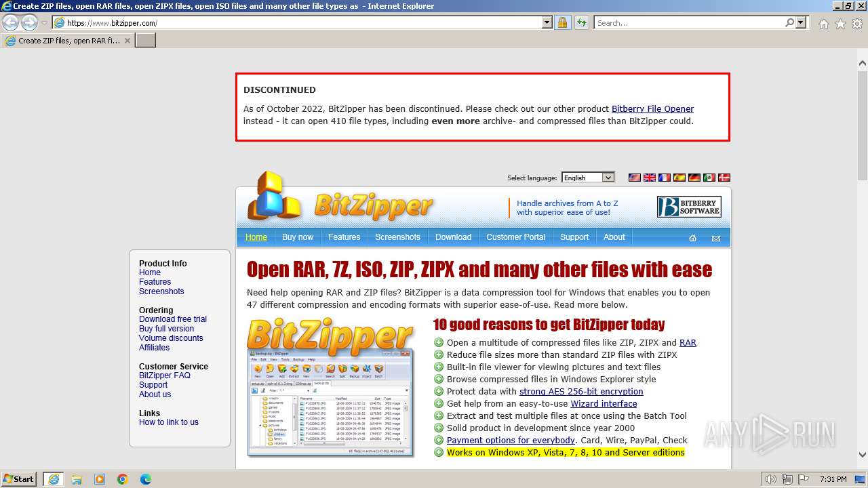Viewport: 868px width, 488px height.
Task: Switch to the Create ZIP files browser tab
Action: pos(68,41)
